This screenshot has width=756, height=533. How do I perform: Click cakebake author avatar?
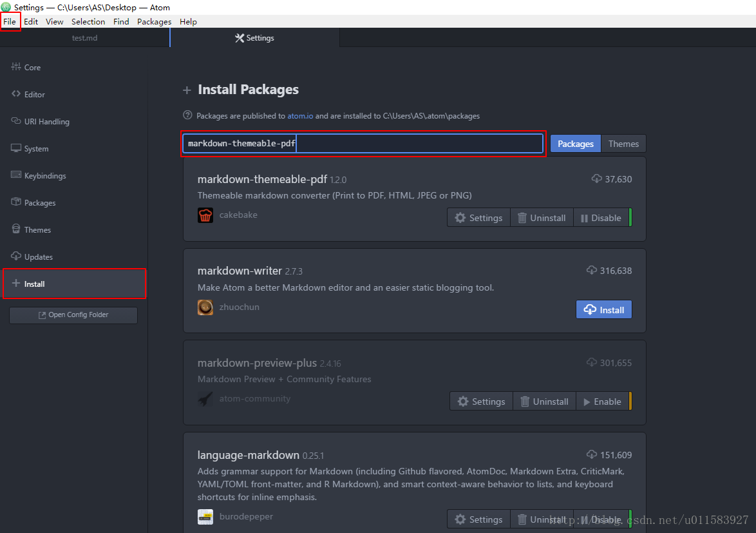(205, 215)
